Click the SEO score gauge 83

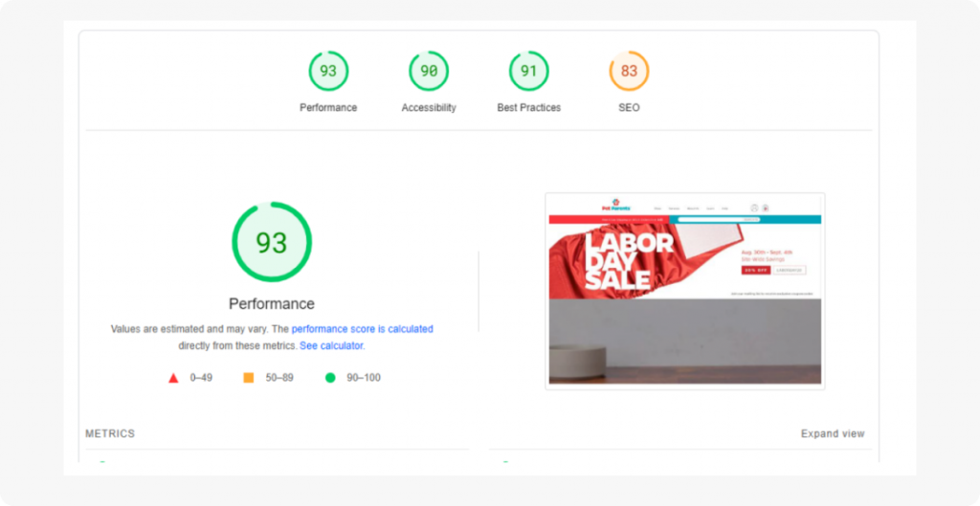pyautogui.click(x=629, y=71)
